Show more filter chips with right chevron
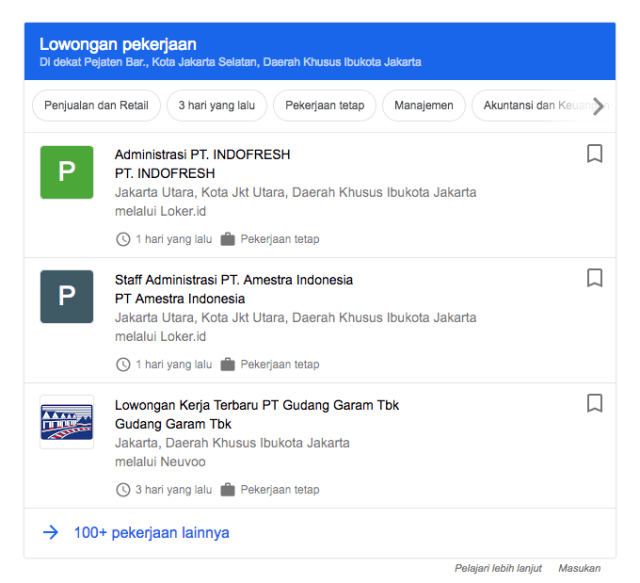This screenshot has width=640, height=583. [598, 106]
